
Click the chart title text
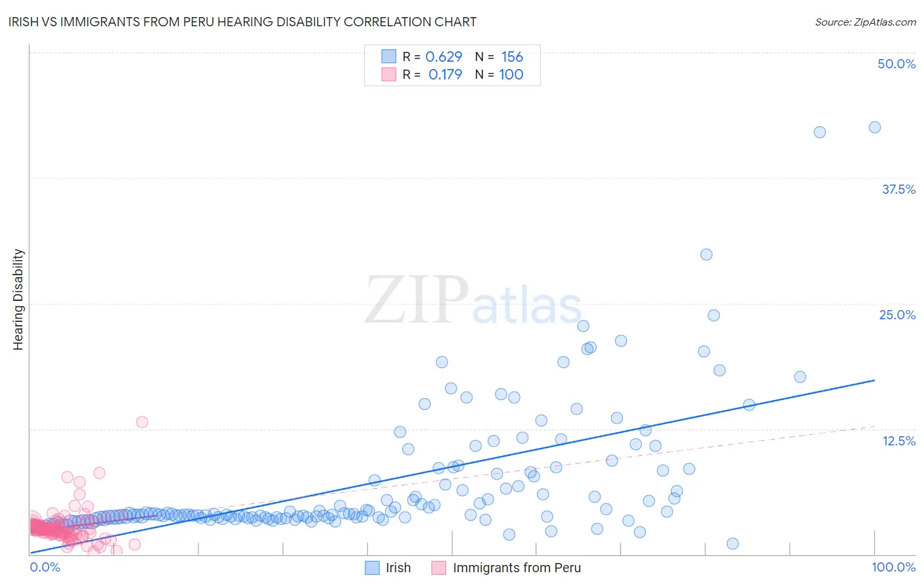243,22
